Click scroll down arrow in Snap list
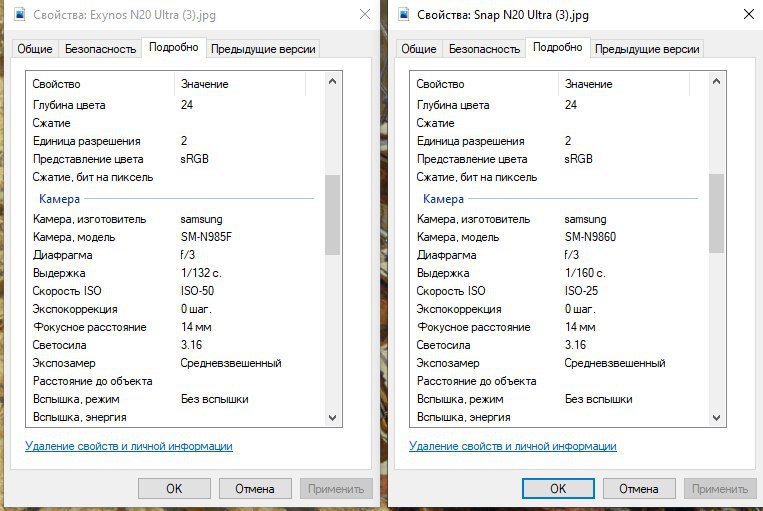This screenshot has height=511, width=763. (716, 418)
